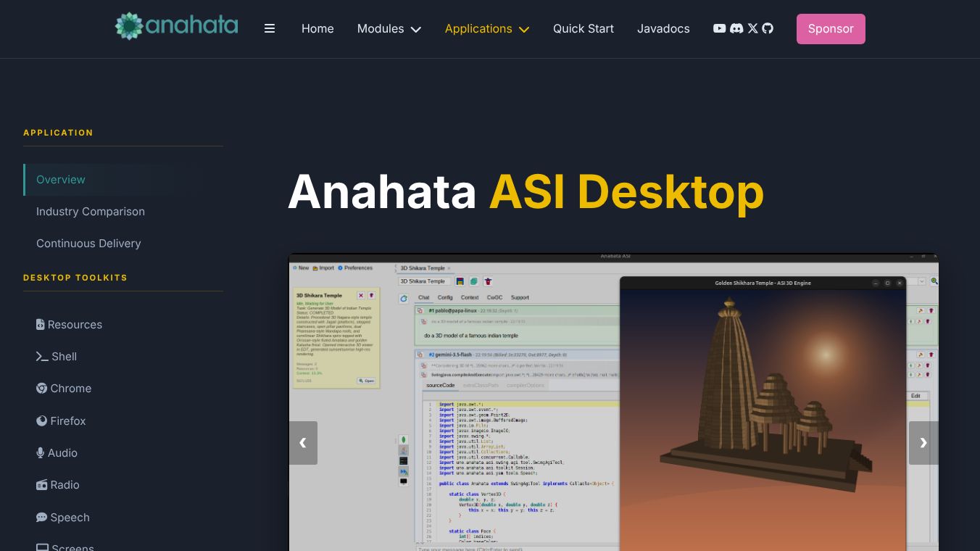Click the pink Sponsor button
The width and height of the screenshot is (980, 551).
(x=831, y=29)
